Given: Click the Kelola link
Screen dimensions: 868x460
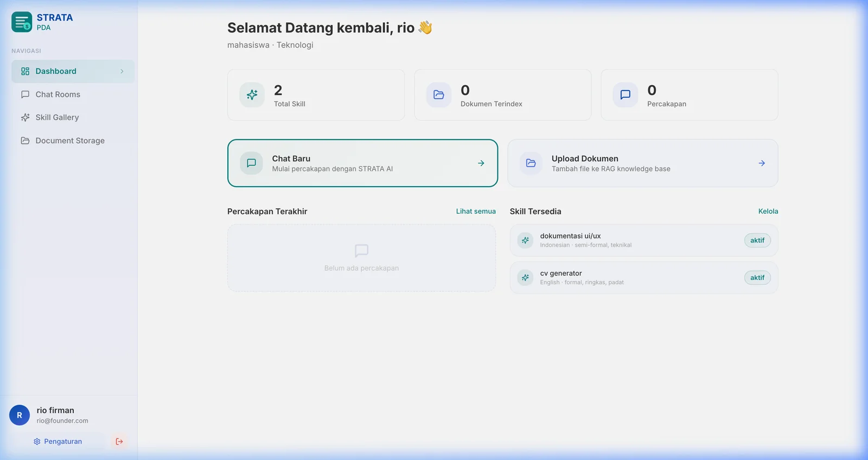Looking at the screenshot, I should (x=768, y=212).
